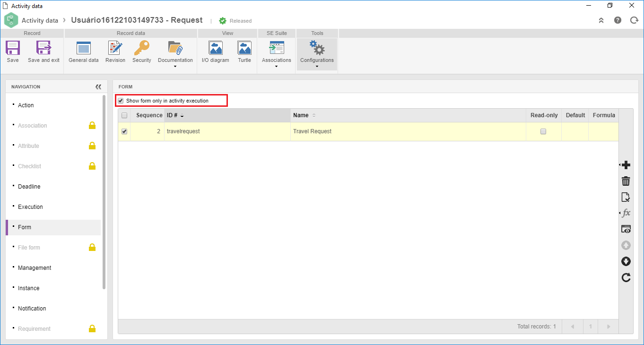Screen dimensions: 644x345
Task: Click the Security key icon
Action: [141, 48]
